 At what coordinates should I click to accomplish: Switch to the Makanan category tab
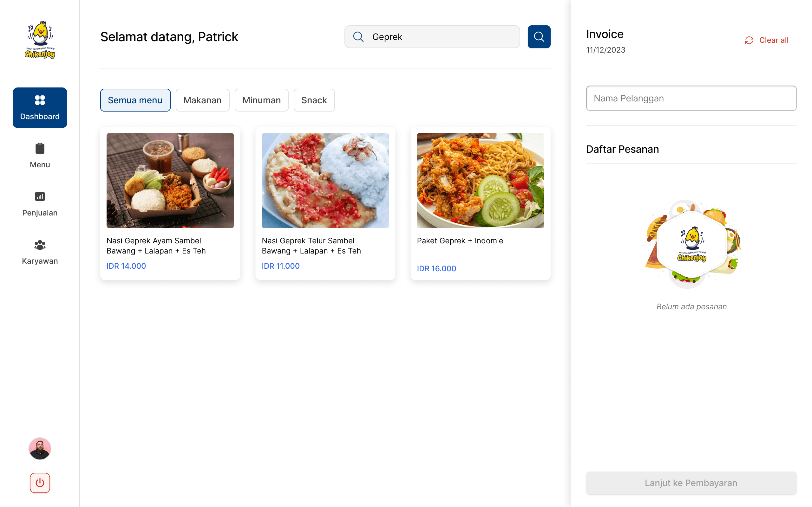point(202,100)
